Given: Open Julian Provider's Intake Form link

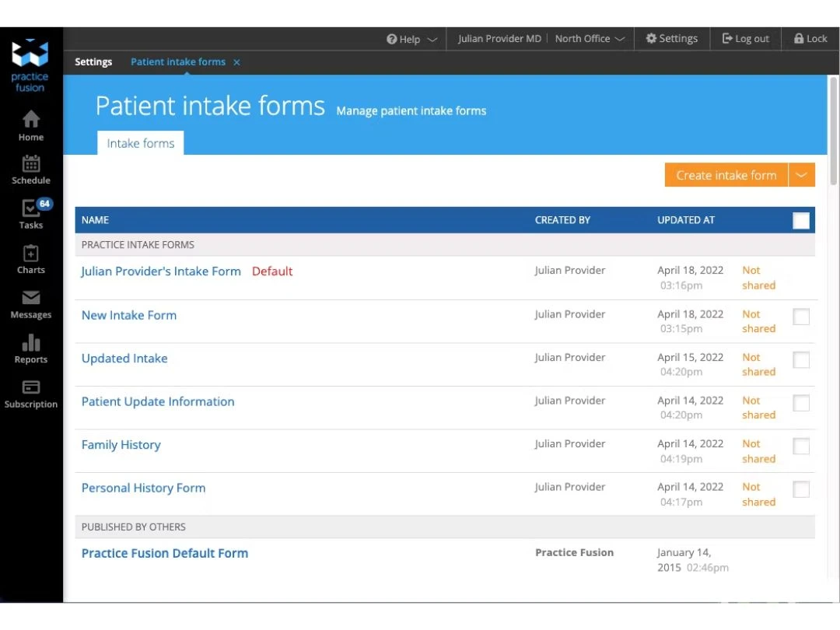Looking at the screenshot, I should 161,271.
